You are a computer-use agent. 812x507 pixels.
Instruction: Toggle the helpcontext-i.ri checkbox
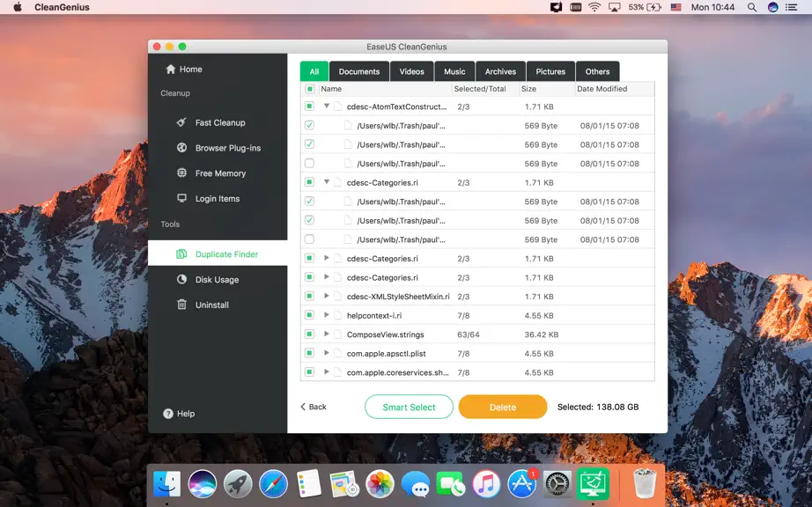tap(309, 315)
